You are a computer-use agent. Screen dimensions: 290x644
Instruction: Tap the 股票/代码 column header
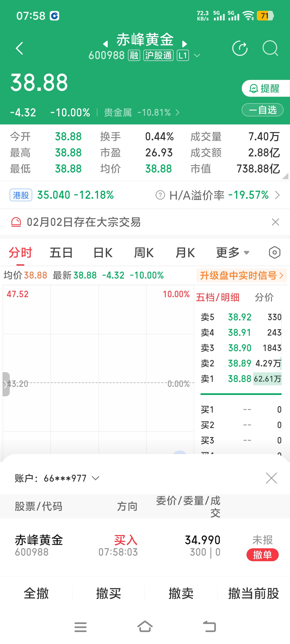pyautogui.click(x=38, y=506)
